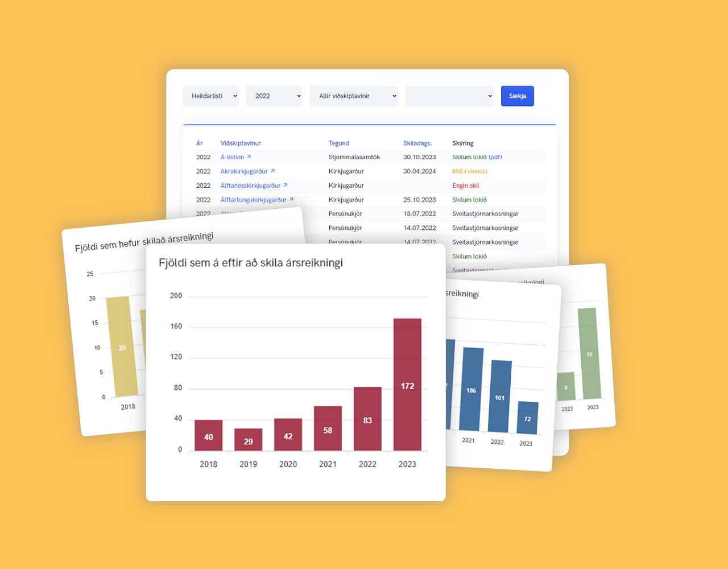The width and height of the screenshot is (728, 569).
Task: Sort by the Ár column header
Action: pyautogui.click(x=200, y=143)
